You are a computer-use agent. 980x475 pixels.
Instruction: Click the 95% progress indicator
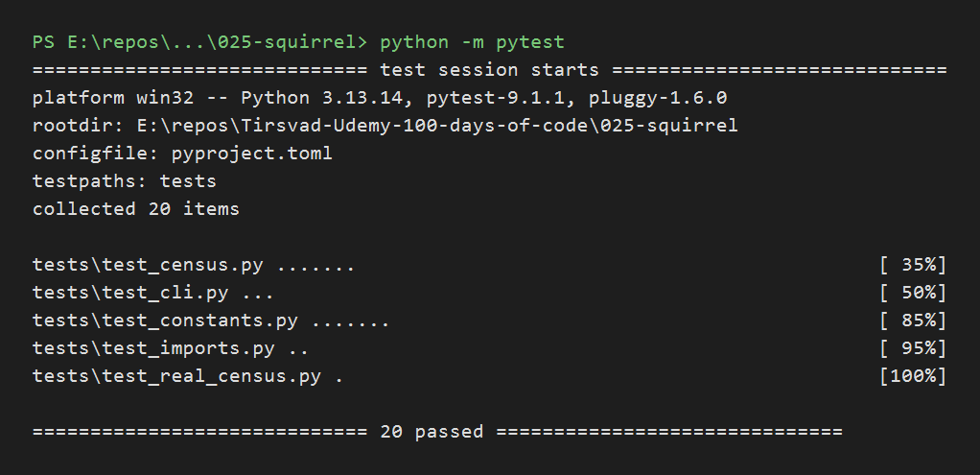tap(913, 348)
